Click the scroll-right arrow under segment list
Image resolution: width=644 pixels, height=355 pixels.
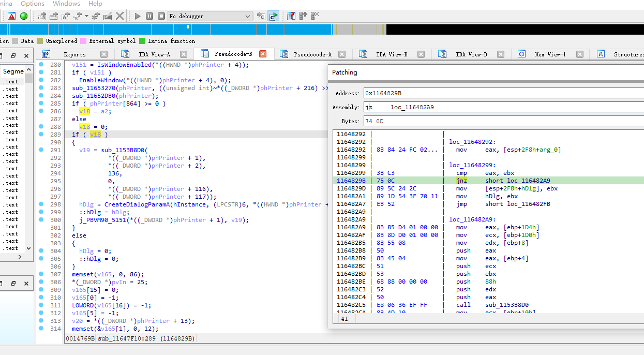pos(21,258)
